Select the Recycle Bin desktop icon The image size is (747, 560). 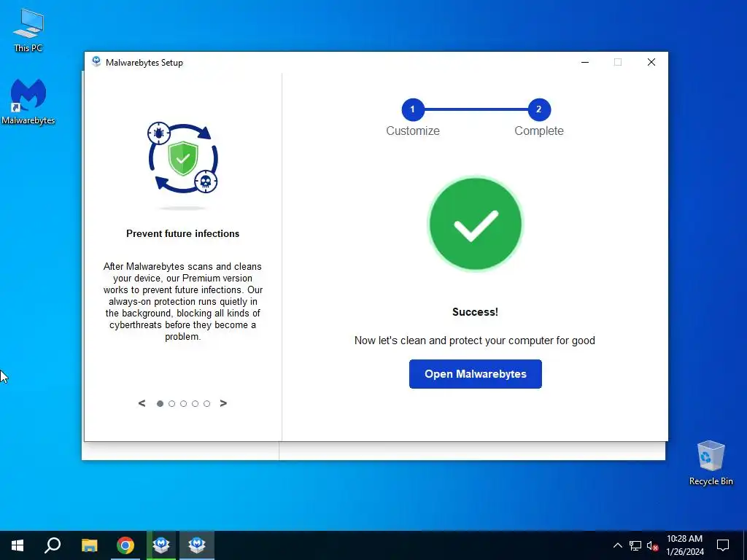[711, 463]
